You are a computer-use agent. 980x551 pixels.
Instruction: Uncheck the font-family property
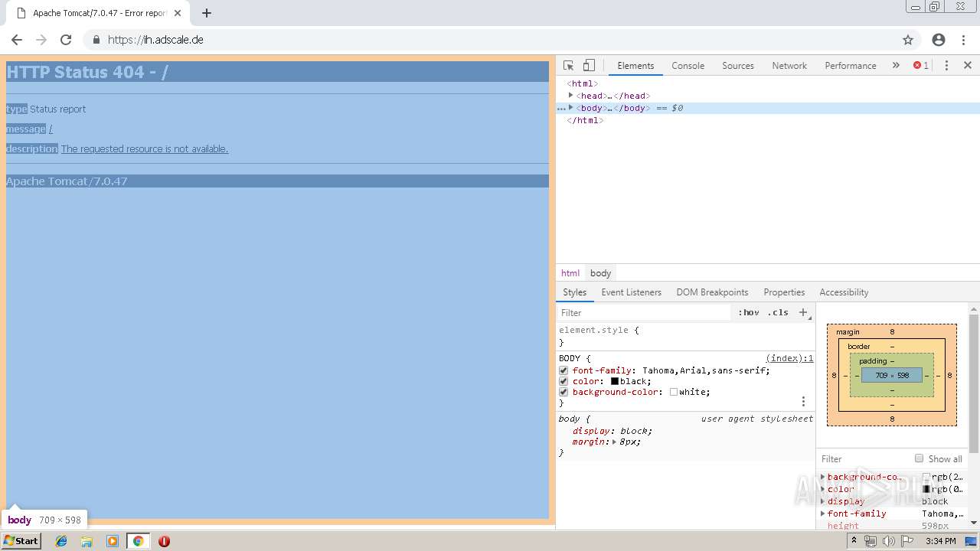pyautogui.click(x=563, y=370)
